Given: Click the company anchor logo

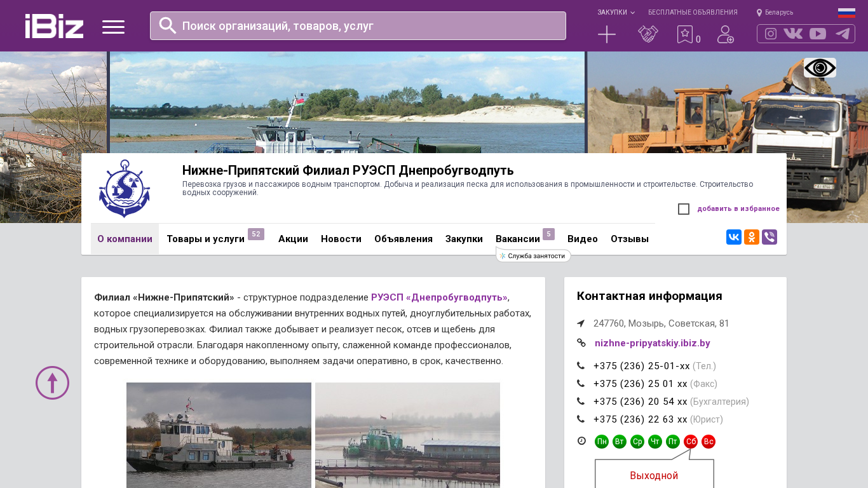Looking at the screenshot, I should (x=125, y=189).
